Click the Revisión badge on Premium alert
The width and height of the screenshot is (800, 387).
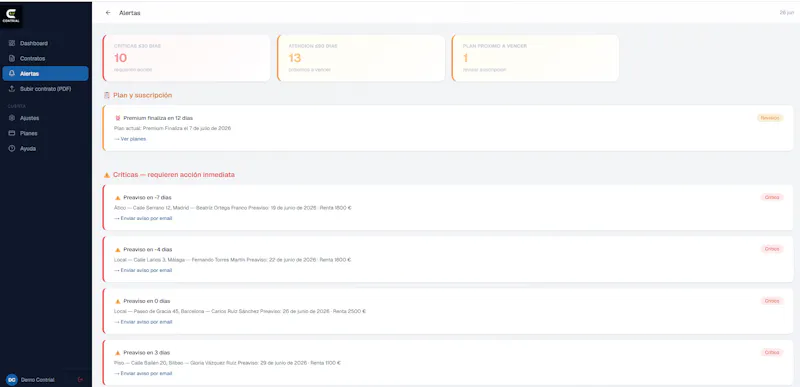770,118
